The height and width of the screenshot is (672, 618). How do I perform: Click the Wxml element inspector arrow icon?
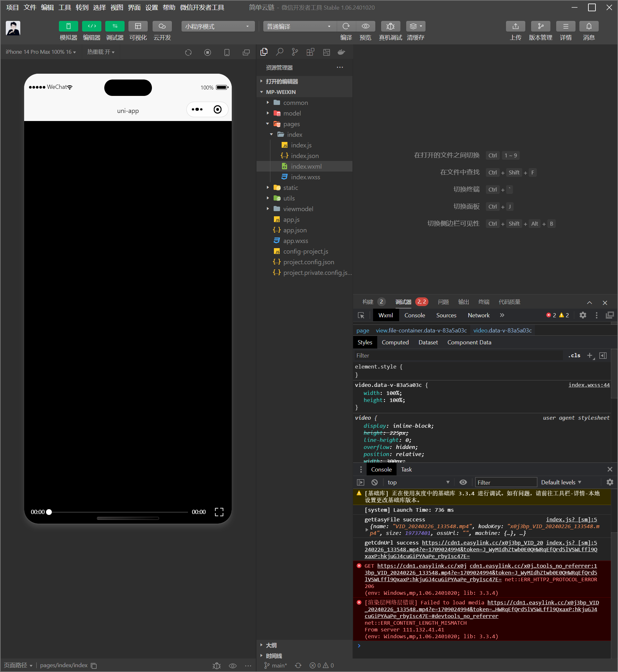[x=361, y=315]
